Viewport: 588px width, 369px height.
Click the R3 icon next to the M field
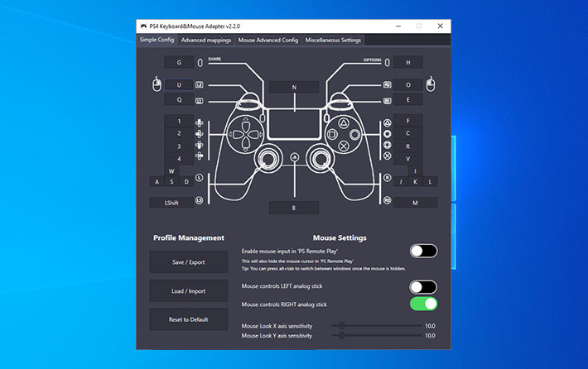coord(387,200)
